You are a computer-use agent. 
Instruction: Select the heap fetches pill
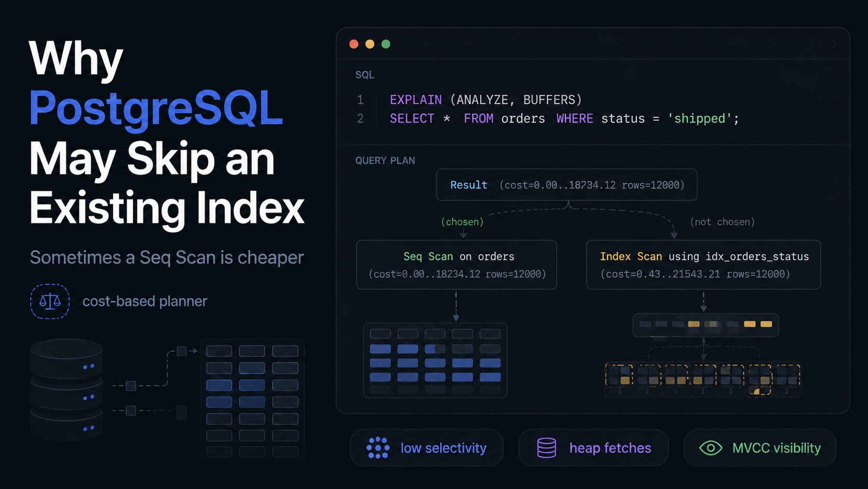593,447
